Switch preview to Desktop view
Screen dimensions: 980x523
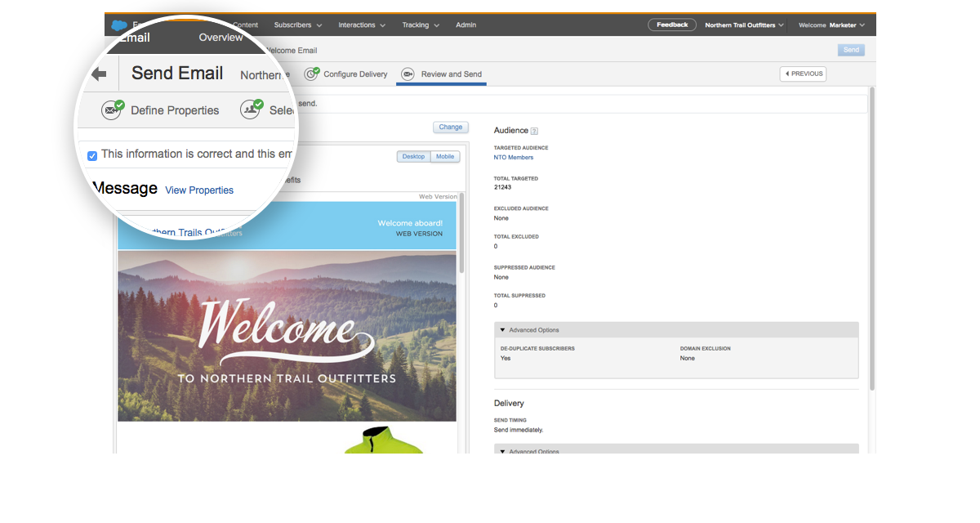tap(413, 157)
